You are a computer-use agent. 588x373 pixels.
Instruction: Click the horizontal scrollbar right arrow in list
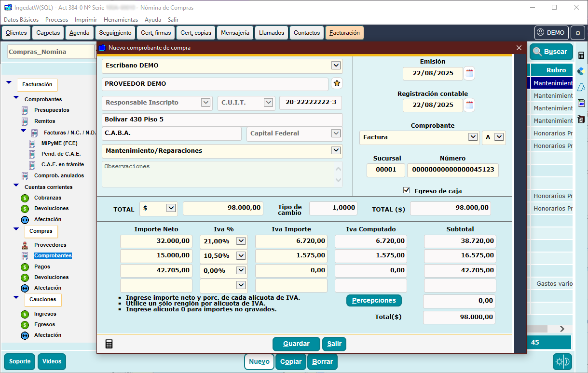562,329
